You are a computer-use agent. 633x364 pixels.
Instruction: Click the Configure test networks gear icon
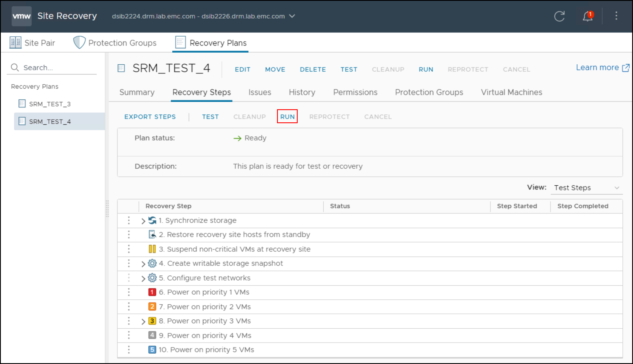pos(152,278)
